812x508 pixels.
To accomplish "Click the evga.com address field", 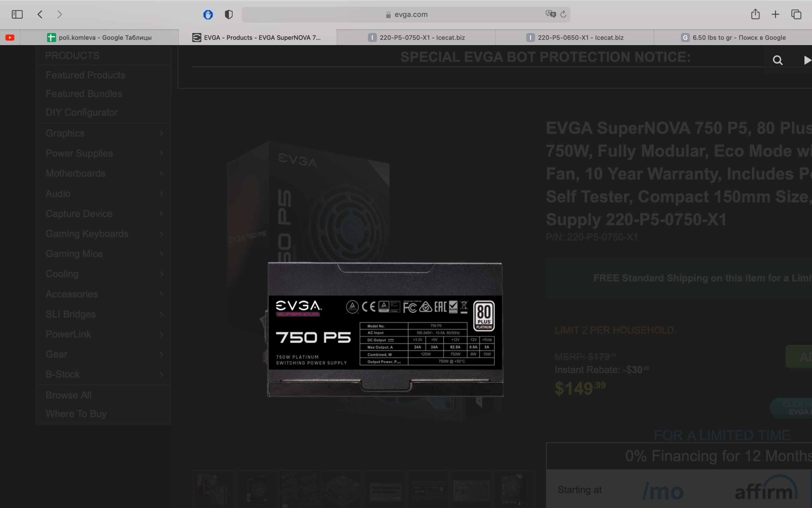I will [x=406, y=15].
